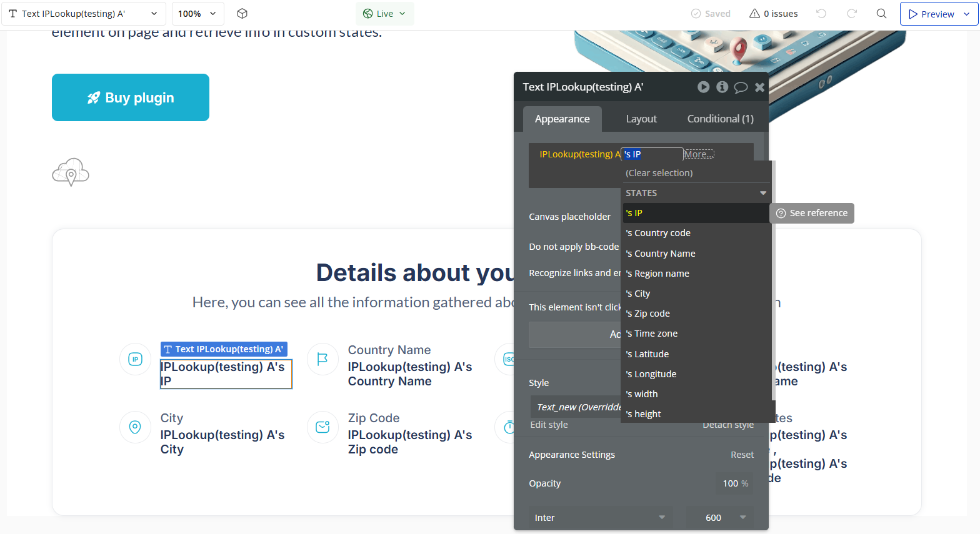Viewport: 980px width, 534px height.
Task: Open the search magnifier icon
Action: [881, 14]
